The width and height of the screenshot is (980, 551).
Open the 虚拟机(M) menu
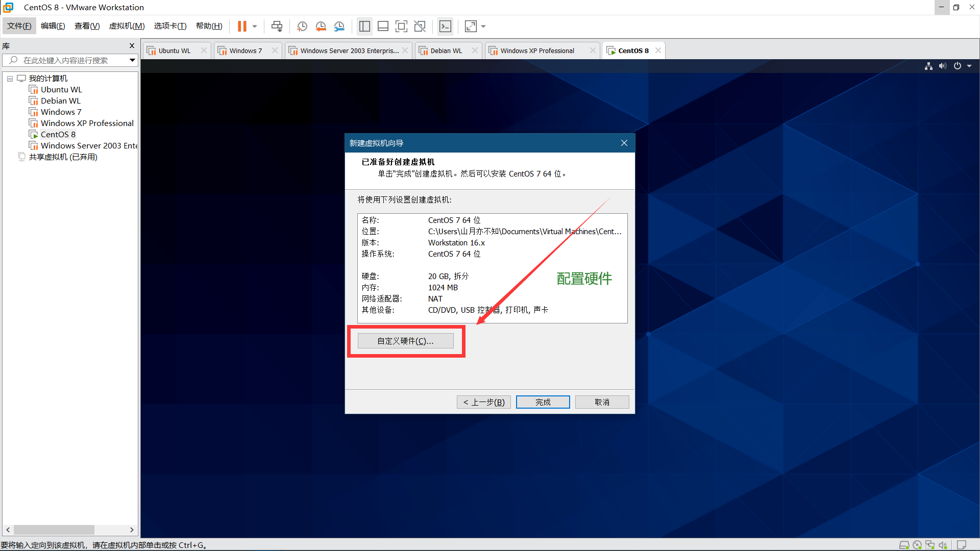pos(127,26)
